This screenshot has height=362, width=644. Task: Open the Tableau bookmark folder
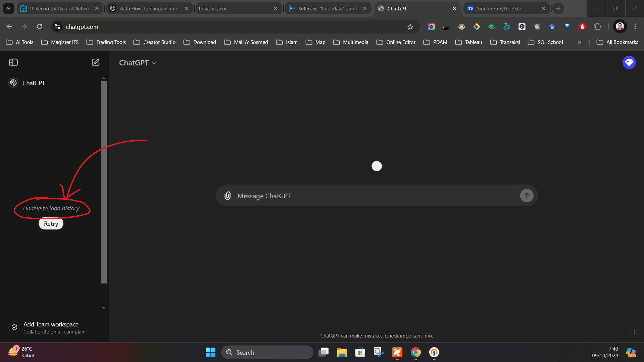pos(469,42)
